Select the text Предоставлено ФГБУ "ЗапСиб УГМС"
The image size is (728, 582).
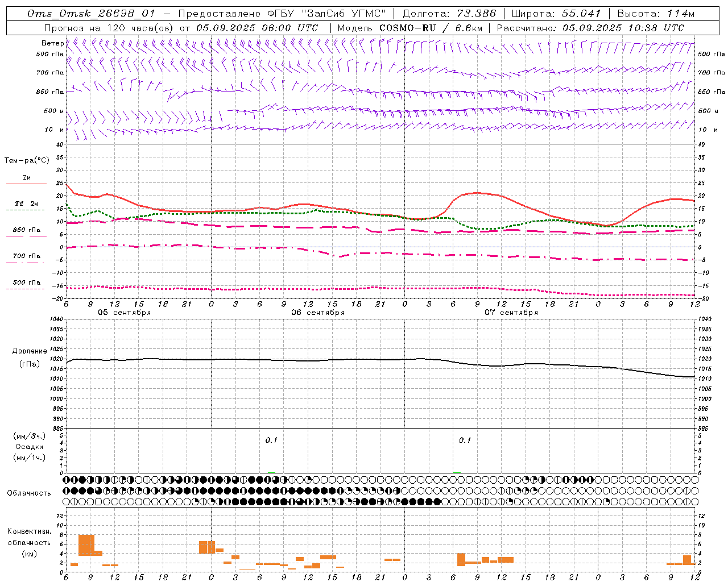(x=283, y=14)
